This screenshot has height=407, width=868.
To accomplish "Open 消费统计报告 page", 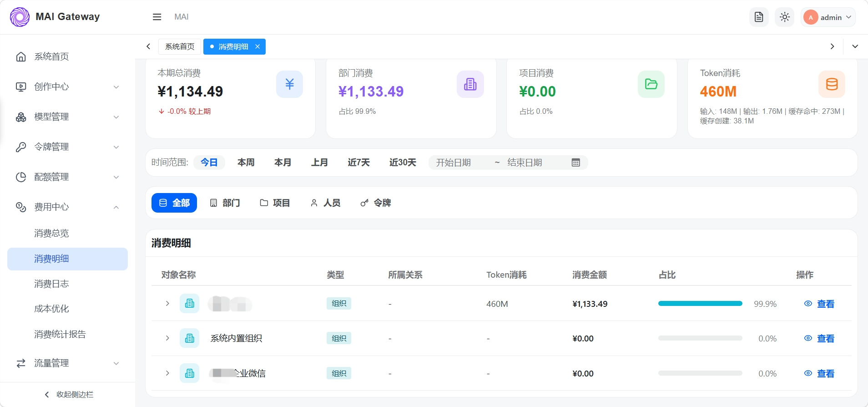I will (x=67, y=334).
